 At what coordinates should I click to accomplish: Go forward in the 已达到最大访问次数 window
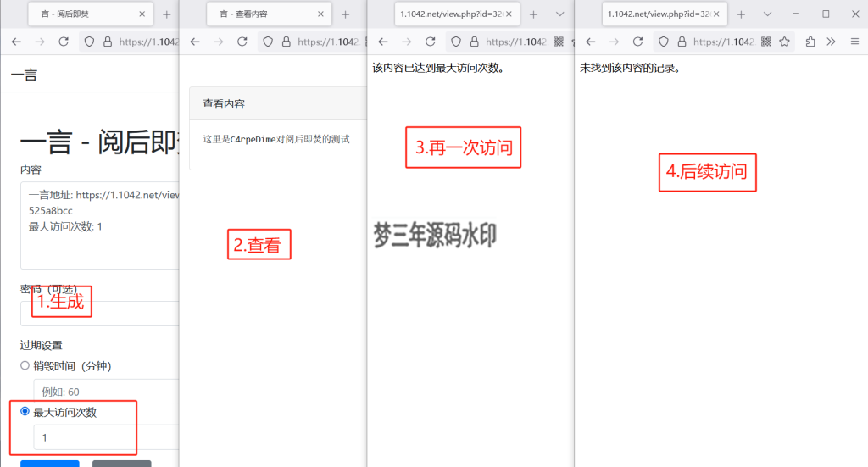pos(407,42)
